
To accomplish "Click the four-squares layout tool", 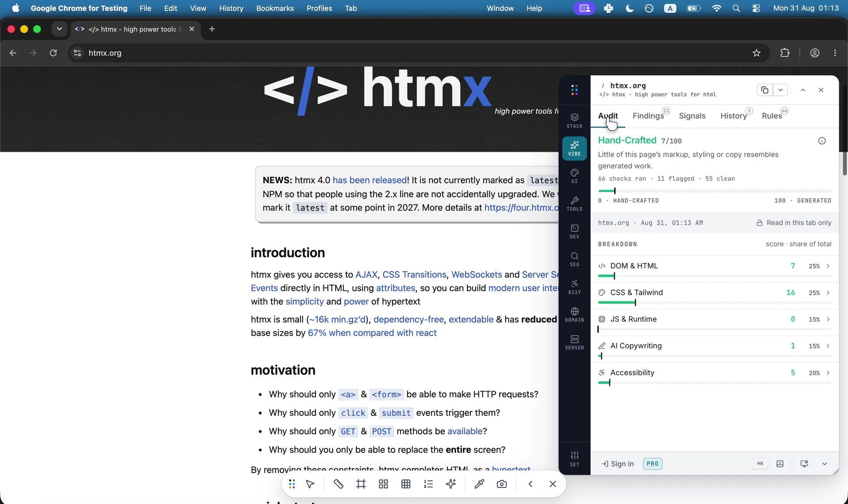I will click(x=383, y=484).
